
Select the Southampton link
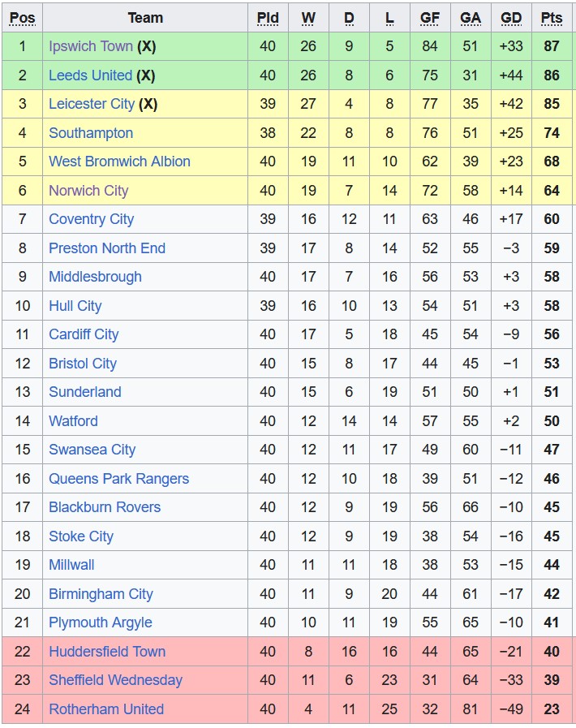click(91, 133)
